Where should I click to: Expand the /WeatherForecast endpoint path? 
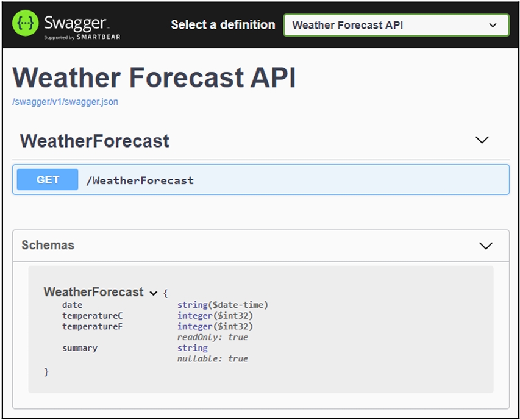point(140,180)
